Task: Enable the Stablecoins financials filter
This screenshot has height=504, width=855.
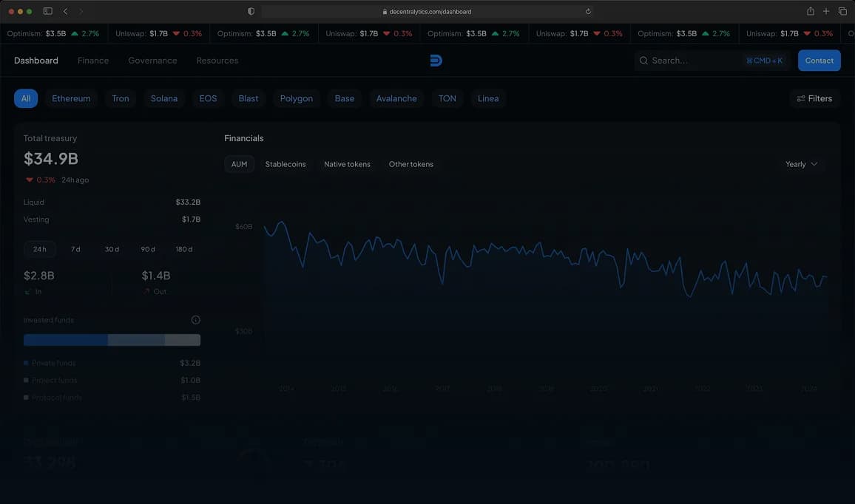Action: click(285, 163)
